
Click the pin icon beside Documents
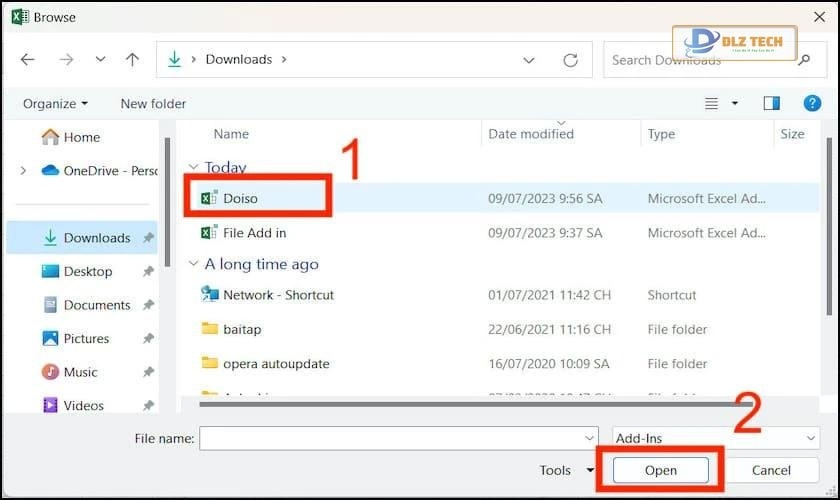click(148, 305)
